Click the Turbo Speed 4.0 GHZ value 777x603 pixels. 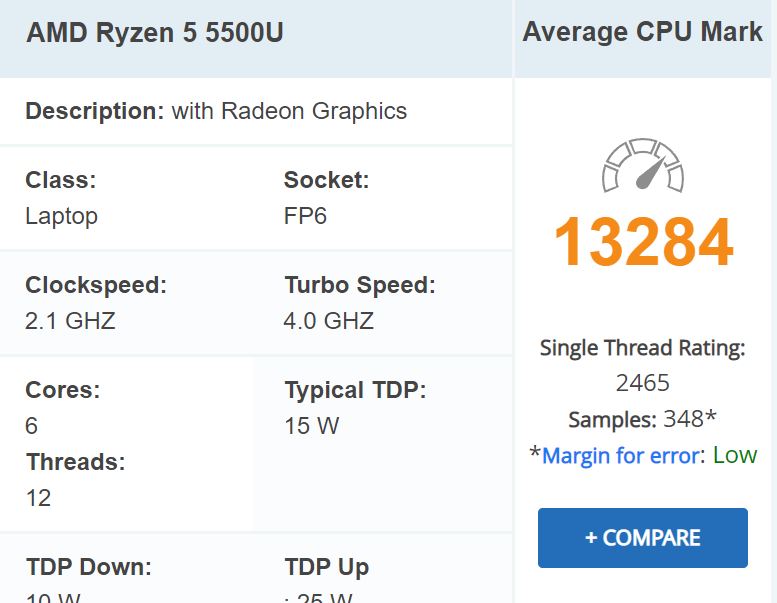329,321
